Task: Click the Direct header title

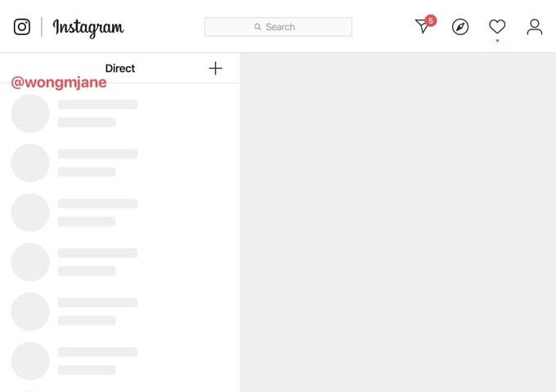Action: pos(120,69)
